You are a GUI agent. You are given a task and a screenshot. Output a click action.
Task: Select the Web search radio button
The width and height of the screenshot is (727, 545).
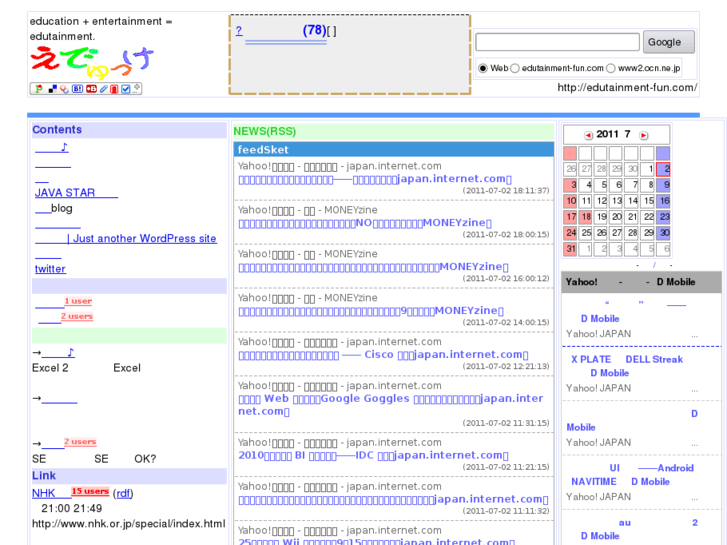pos(483,68)
